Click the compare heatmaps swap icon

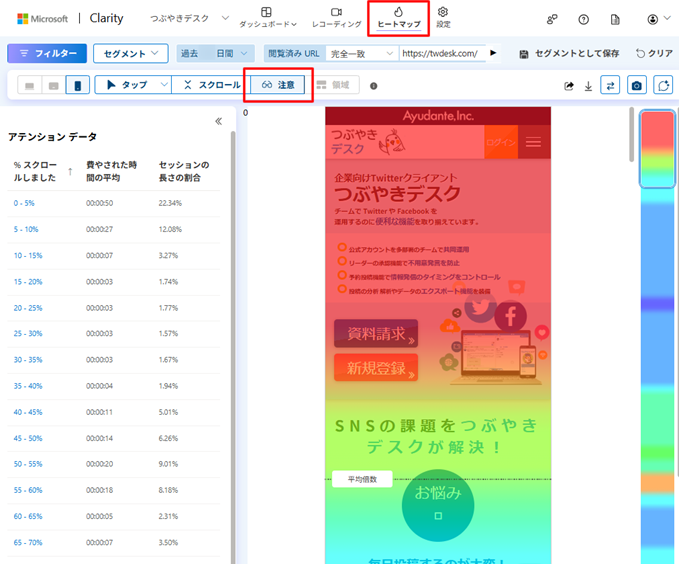tap(610, 85)
